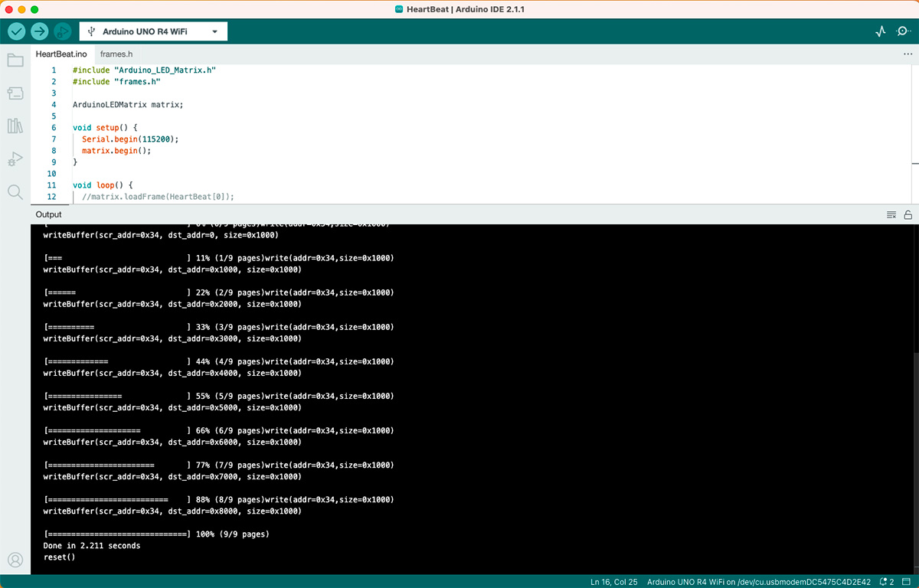Image resolution: width=919 pixels, height=588 pixels.
Task: Clear the Output panel contents
Action: coord(891,215)
